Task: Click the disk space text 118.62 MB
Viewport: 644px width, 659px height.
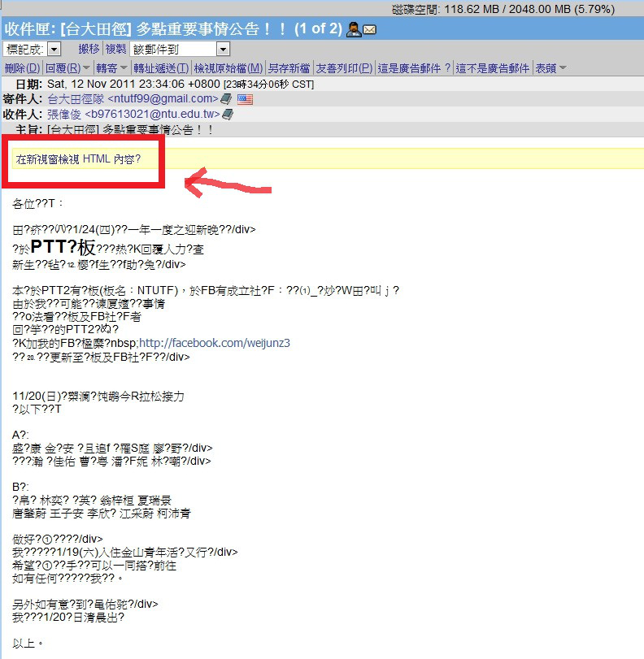Action: (x=472, y=9)
